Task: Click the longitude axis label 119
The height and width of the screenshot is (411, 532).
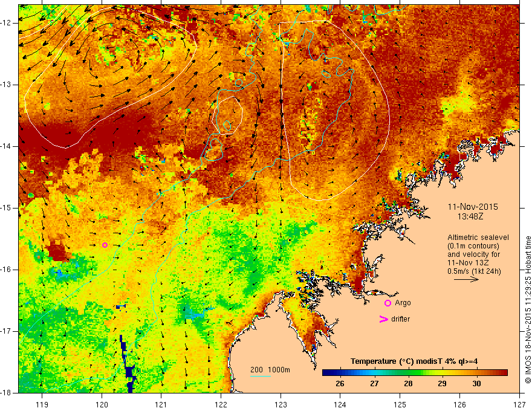Action: (x=42, y=404)
